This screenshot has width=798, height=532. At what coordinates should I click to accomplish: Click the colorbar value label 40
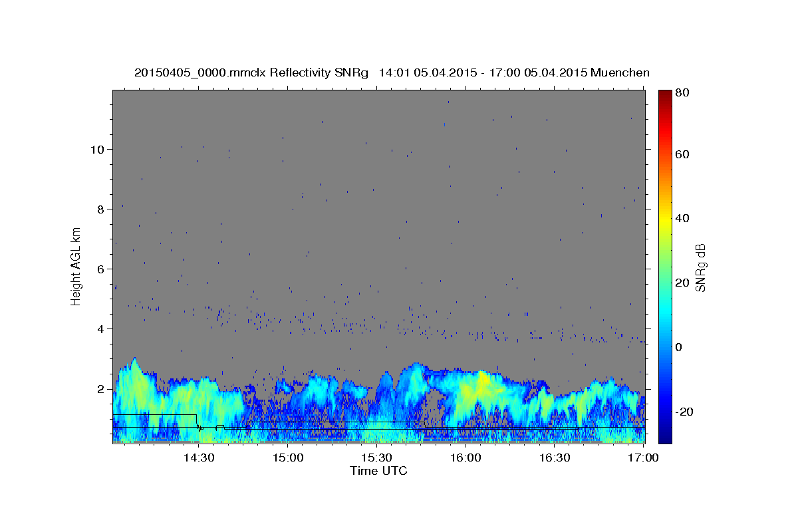click(x=682, y=218)
